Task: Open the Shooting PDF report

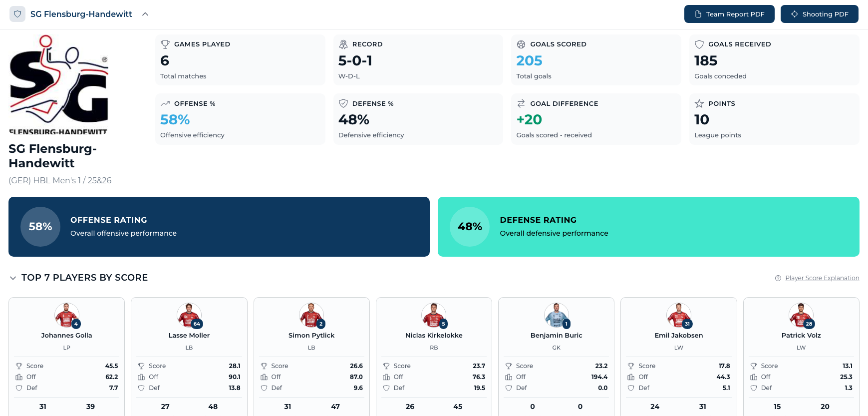Action: coord(819,14)
